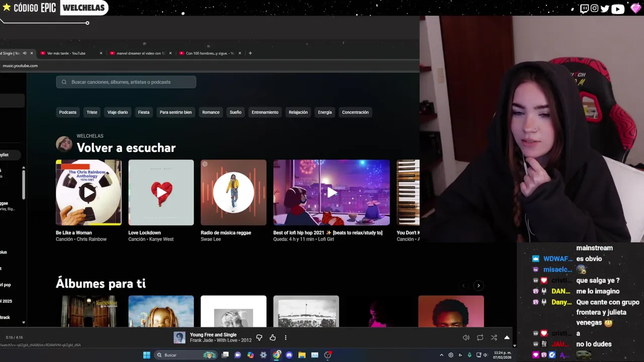Click the Best of lofi hip hop 2021 title

pyautogui.click(x=328, y=233)
